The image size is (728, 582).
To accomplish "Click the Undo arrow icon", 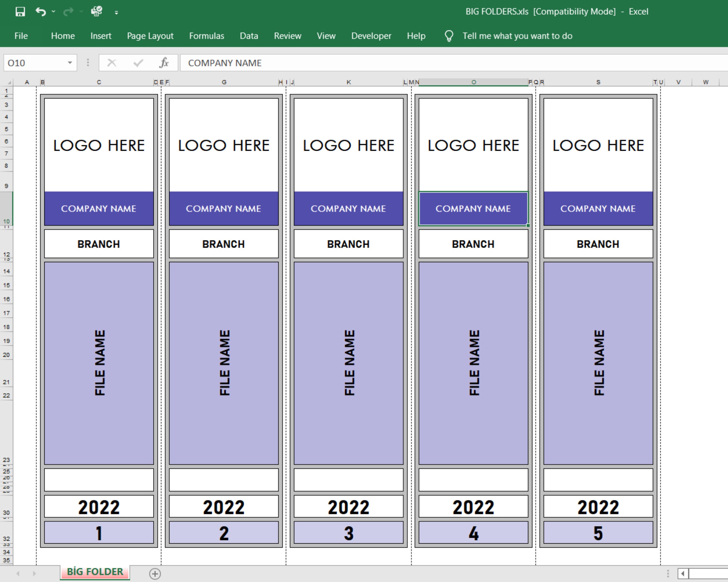I will click(x=40, y=12).
